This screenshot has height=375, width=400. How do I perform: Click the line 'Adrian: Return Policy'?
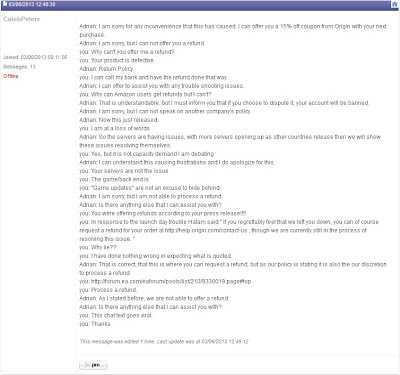[106, 69]
